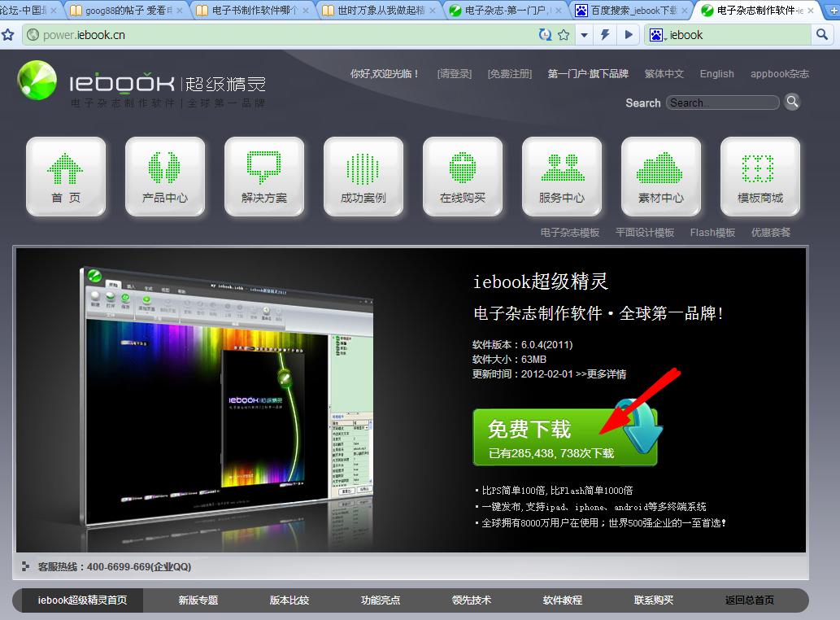Switch to the 百度搜索_iebook下载 tab

pos(633,11)
